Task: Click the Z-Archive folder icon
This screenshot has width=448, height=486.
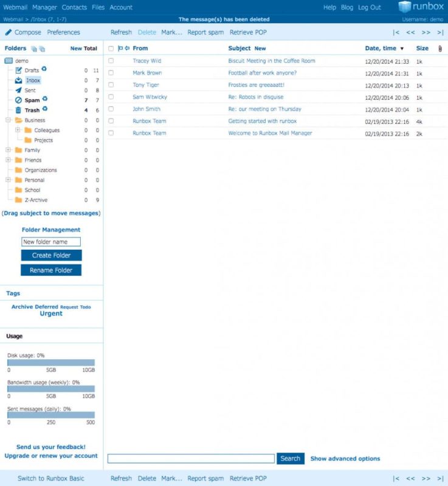Action: click(19, 200)
